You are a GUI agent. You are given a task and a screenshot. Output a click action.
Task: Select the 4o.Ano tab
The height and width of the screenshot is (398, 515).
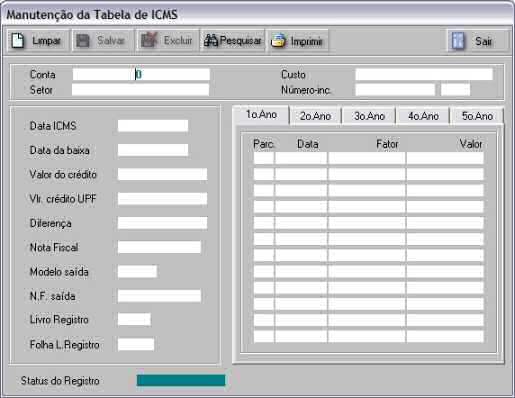pyautogui.click(x=423, y=116)
